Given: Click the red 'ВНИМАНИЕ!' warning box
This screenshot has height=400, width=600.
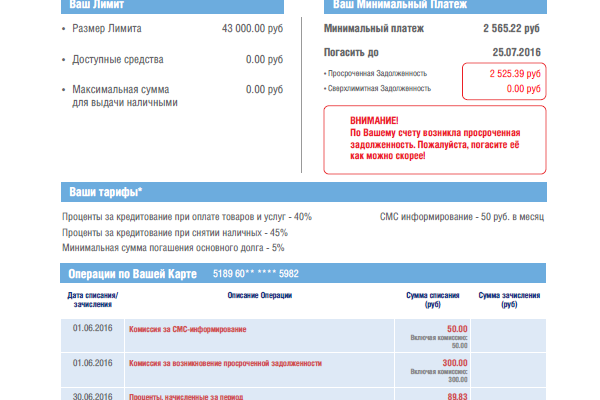Looking at the screenshot, I should (x=435, y=139).
